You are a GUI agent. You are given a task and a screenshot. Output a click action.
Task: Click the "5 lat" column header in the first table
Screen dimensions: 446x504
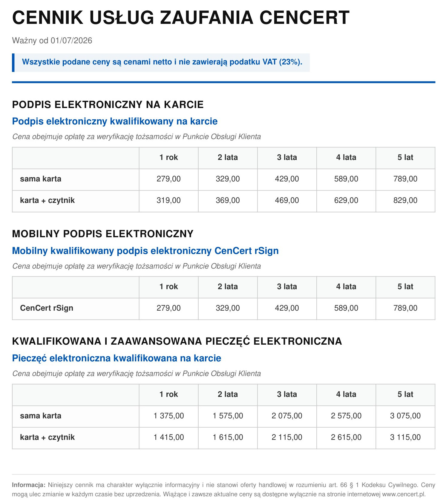pyautogui.click(x=405, y=158)
